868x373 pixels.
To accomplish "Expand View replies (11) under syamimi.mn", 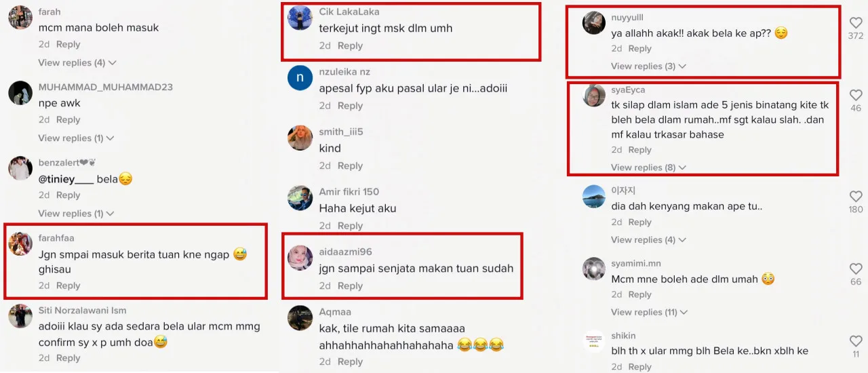I will 649,312.
